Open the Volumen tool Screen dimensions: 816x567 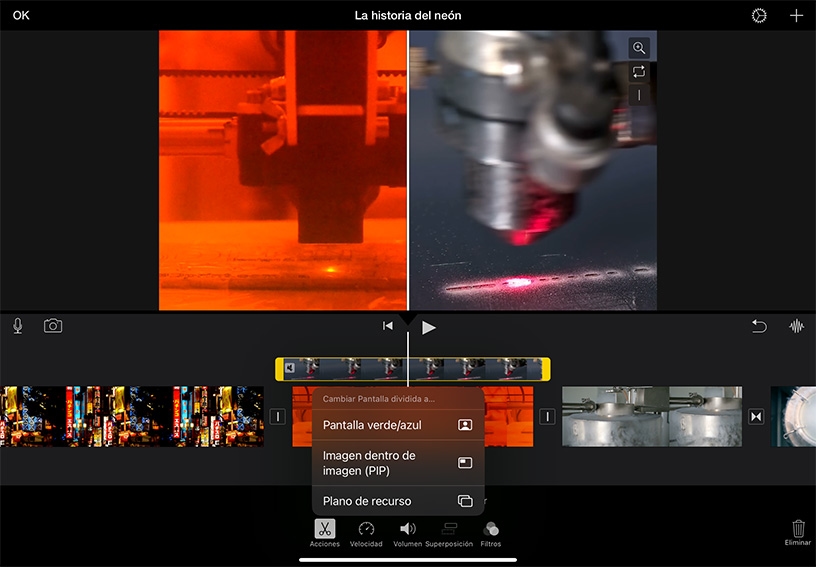pos(407,533)
